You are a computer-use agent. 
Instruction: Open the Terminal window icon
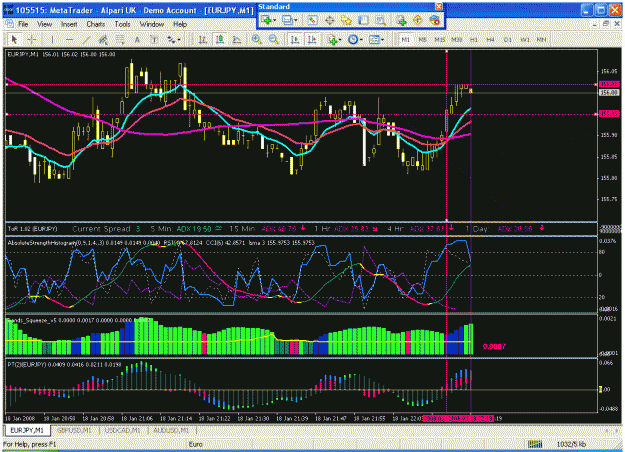point(364,20)
